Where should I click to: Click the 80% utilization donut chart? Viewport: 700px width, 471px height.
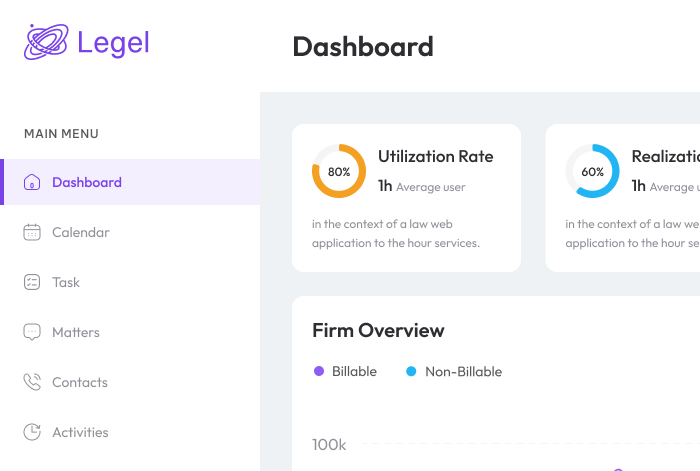(x=339, y=171)
